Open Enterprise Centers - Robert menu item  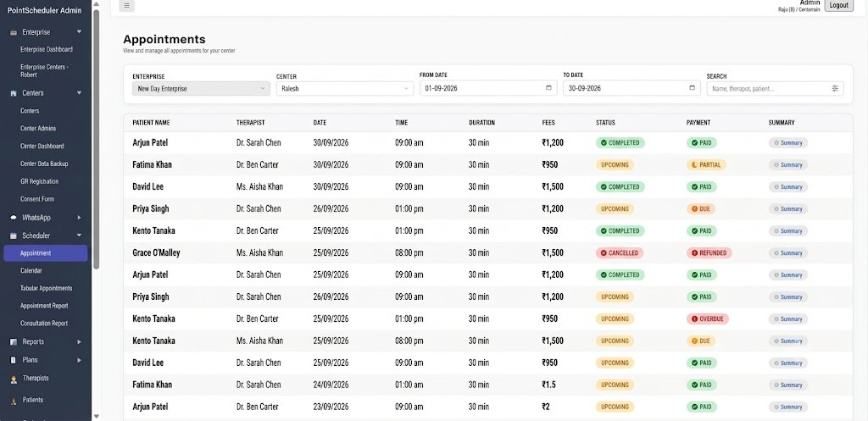coord(45,70)
